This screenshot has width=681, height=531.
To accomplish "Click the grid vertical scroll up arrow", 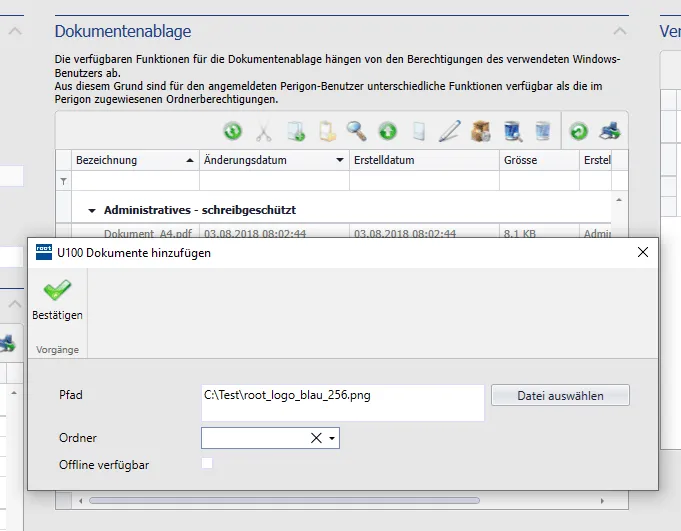I will [619, 200].
